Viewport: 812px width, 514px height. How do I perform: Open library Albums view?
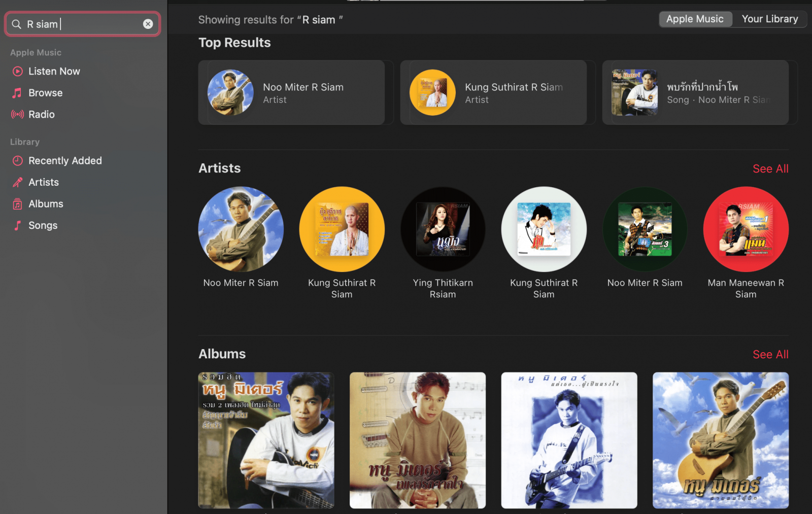pos(46,204)
